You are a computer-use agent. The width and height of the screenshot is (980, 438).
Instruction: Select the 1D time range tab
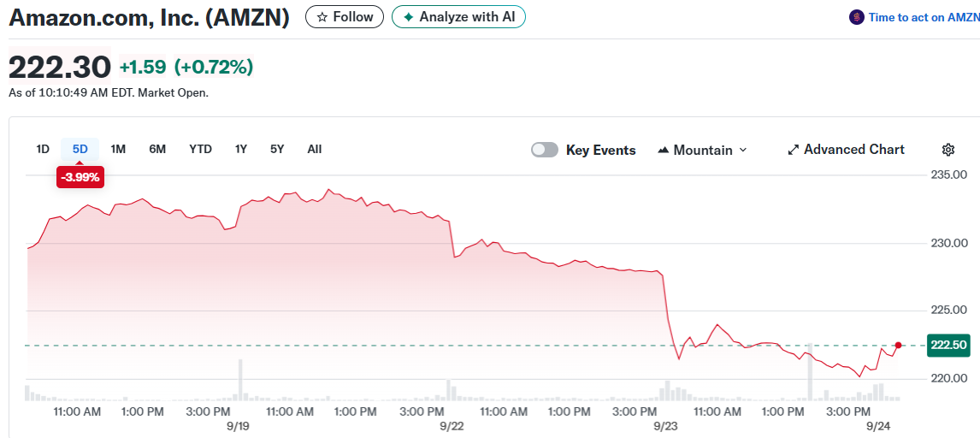point(43,149)
